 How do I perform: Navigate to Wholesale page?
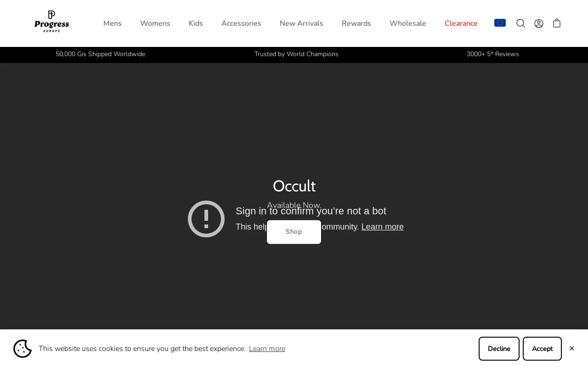point(408,23)
